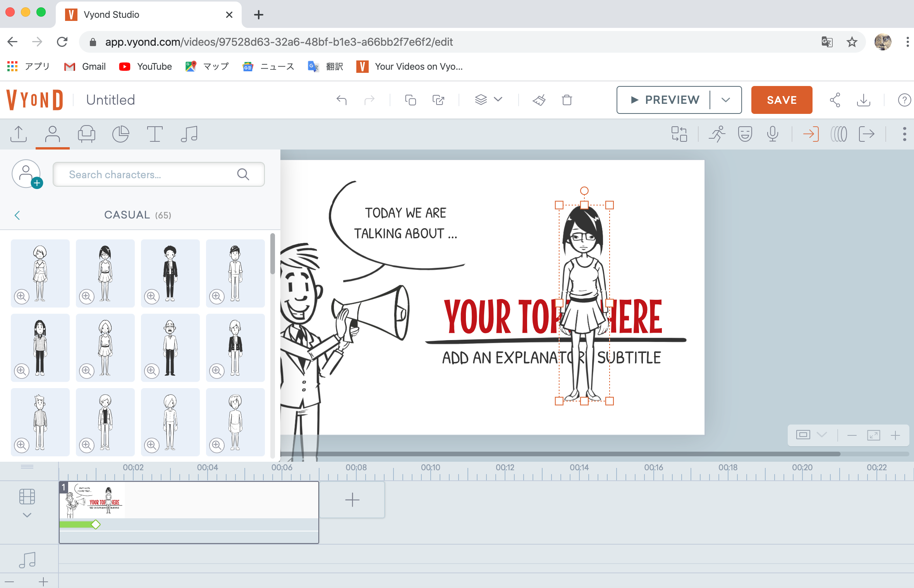Open the Upload assets tab

pos(18,134)
